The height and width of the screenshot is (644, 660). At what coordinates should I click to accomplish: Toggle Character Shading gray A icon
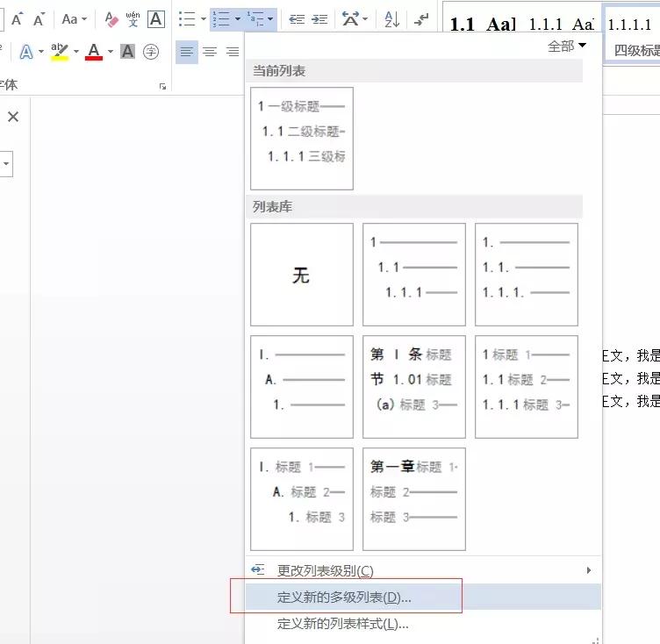pyautogui.click(x=127, y=52)
